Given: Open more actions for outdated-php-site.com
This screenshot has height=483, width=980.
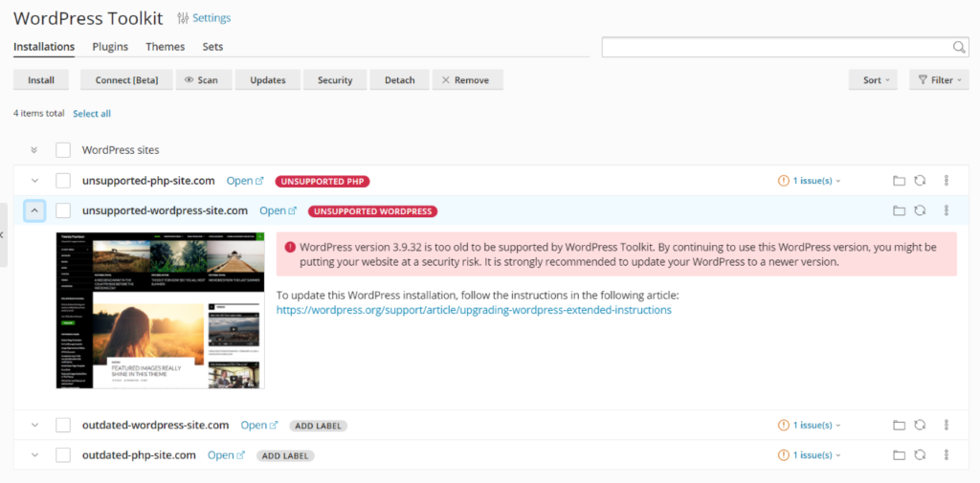Looking at the screenshot, I should point(947,455).
